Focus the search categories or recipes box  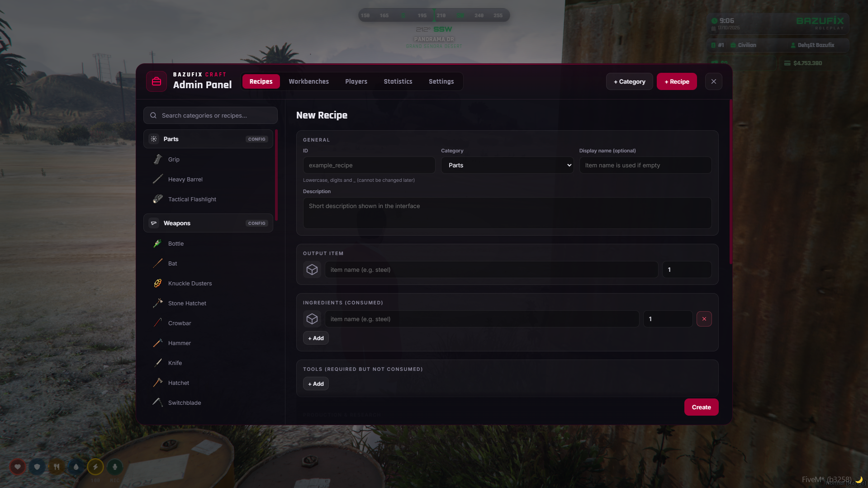[210, 115]
